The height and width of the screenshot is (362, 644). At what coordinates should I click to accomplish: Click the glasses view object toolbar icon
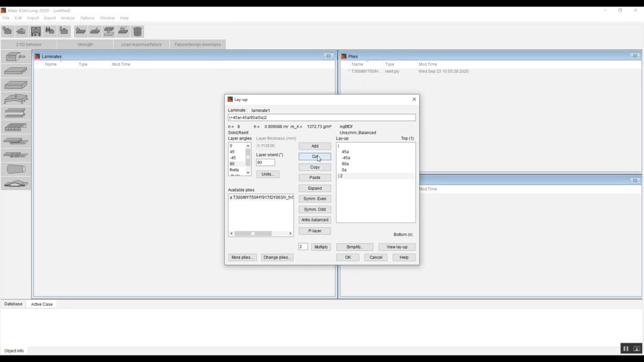click(x=123, y=31)
